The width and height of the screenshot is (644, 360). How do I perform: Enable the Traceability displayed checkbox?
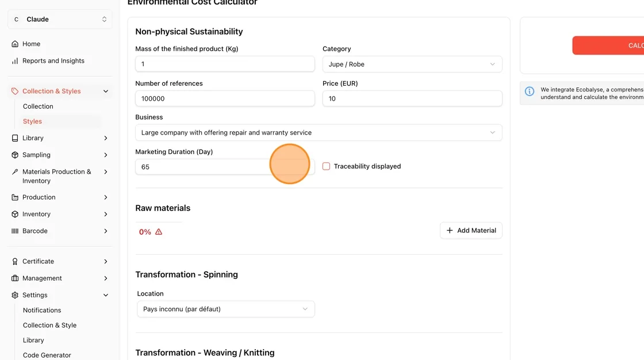pyautogui.click(x=326, y=166)
